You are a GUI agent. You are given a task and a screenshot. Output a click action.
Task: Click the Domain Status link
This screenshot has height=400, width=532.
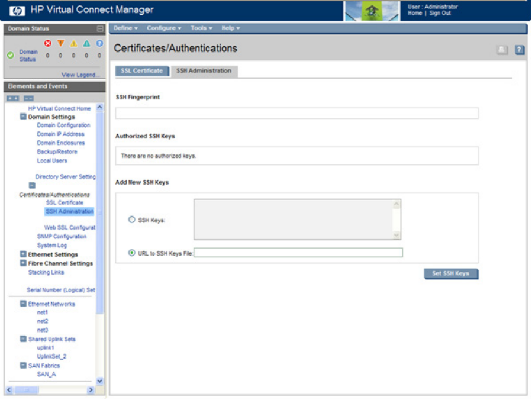(28, 55)
